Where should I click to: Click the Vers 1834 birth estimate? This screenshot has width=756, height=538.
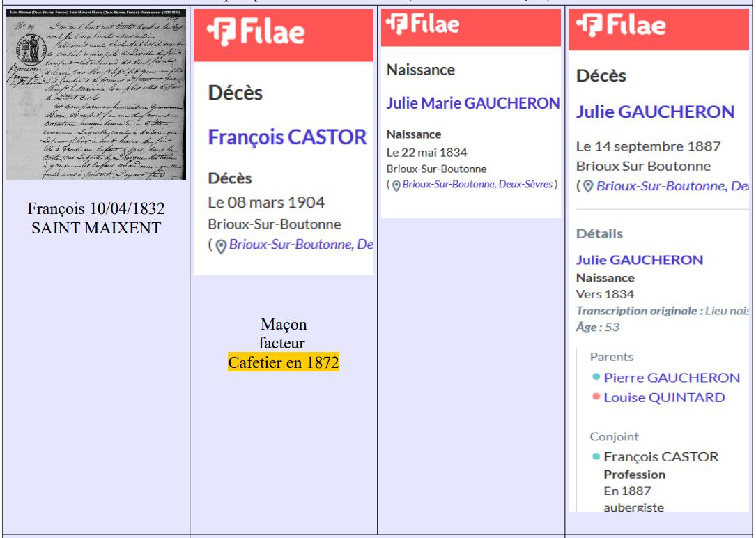(x=605, y=294)
